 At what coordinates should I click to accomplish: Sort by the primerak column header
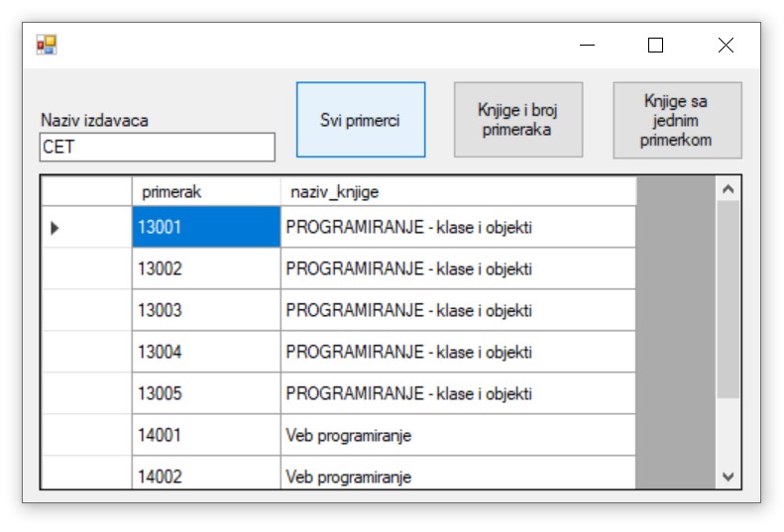pos(205,191)
